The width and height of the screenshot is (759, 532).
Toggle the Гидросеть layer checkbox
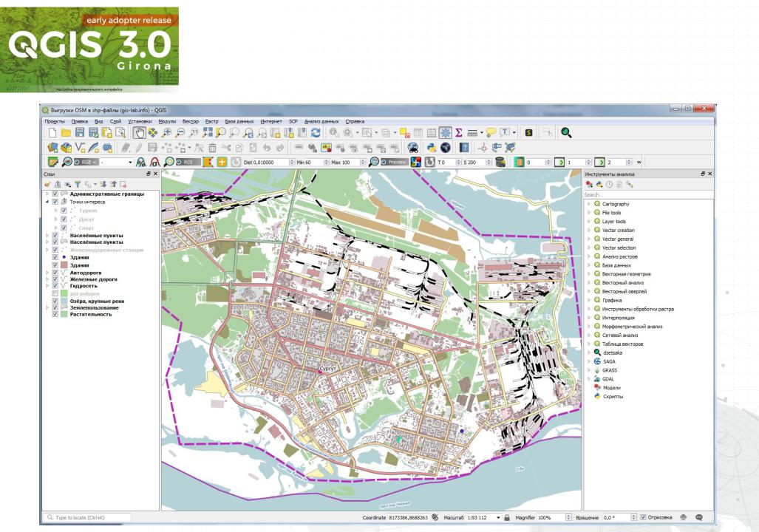click(x=55, y=286)
